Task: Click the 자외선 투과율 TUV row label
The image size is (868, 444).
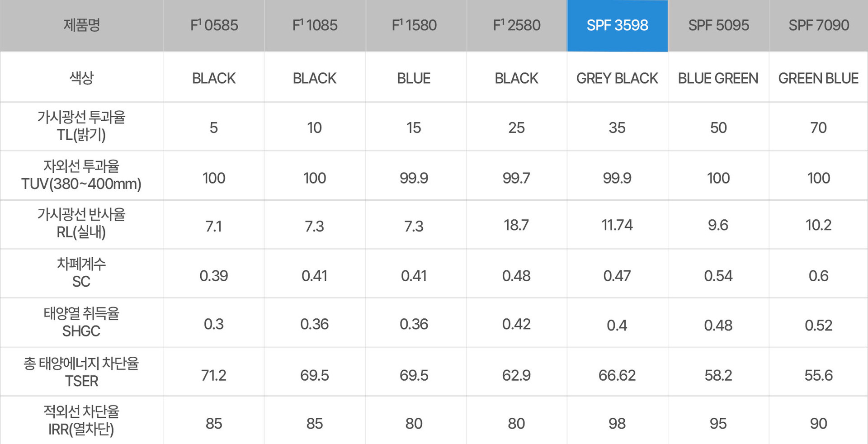Action: (x=81, y=175)
